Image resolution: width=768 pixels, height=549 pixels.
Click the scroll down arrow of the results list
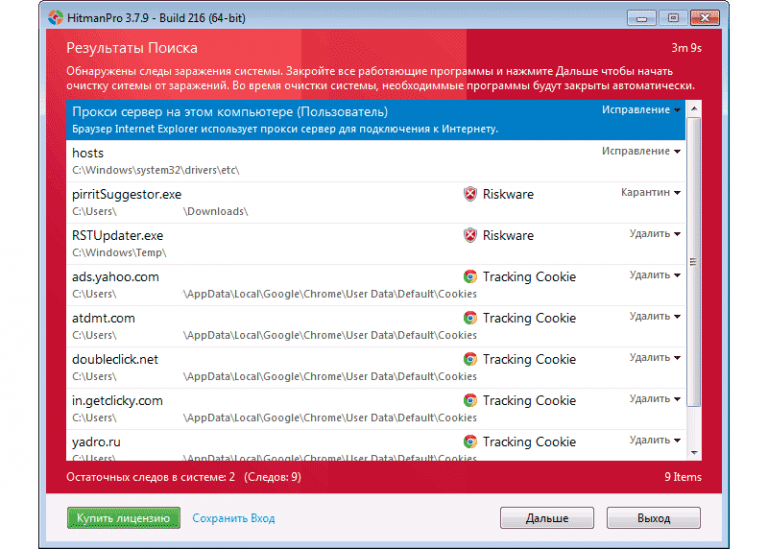(694, 453)
